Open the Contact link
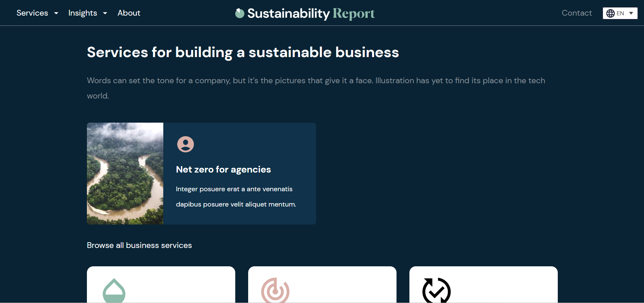Screen dimensions: 644x303 pyautogui.click(x=576, y=13)
